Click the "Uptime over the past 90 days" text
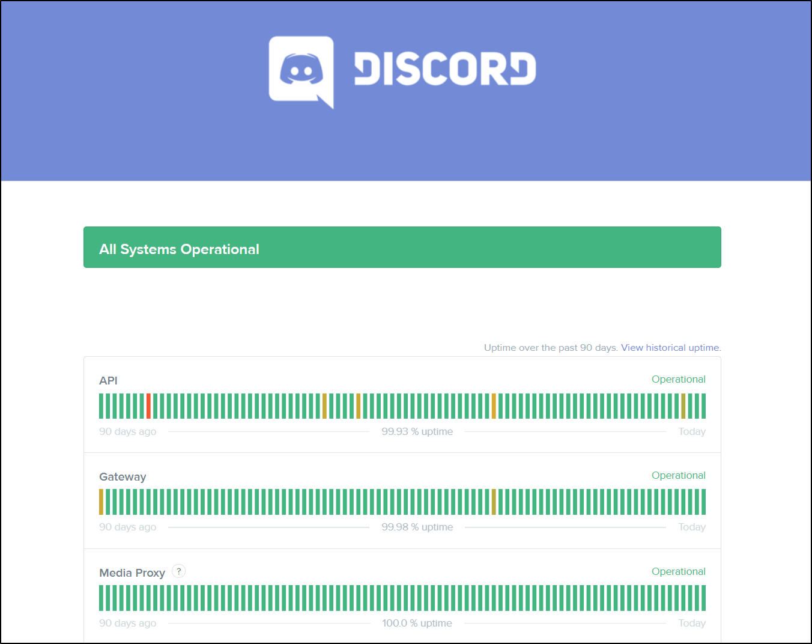Image resolution: width=812 pixels, height=644 pixels. tap(551, 347)
